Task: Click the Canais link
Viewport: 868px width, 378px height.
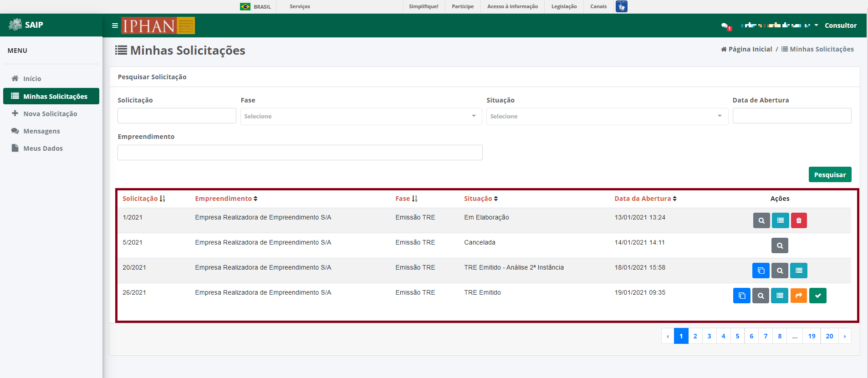Action: pyautogui.click(x=598, y=6)
